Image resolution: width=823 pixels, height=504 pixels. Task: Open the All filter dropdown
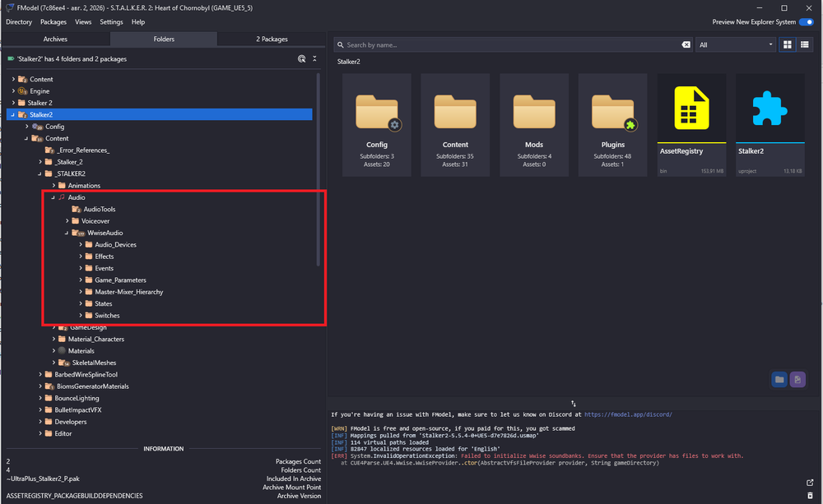coord(735,44)
